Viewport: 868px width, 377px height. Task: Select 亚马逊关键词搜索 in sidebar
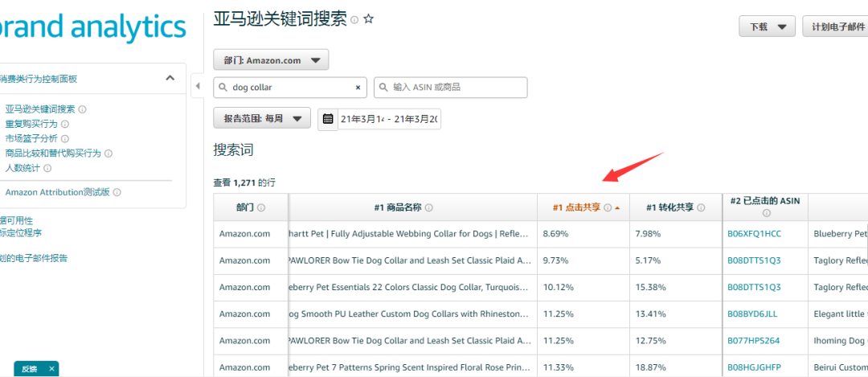click(x=40, y=109)
